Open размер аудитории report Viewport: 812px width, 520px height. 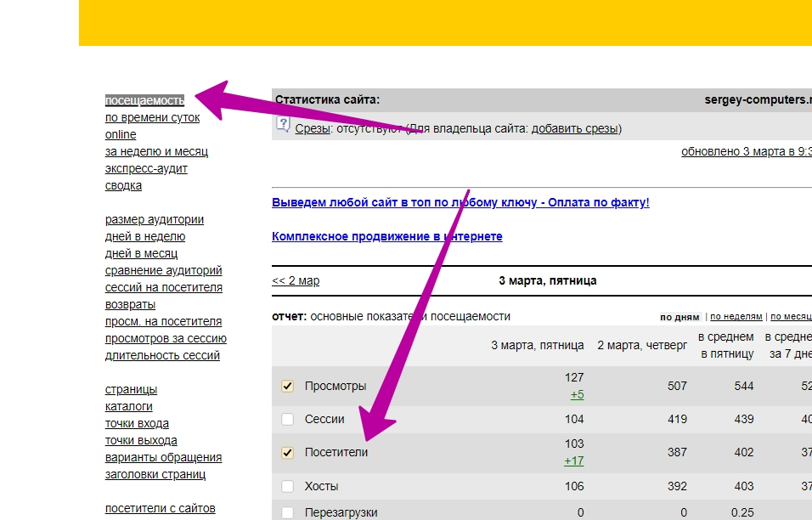point(155,219)
